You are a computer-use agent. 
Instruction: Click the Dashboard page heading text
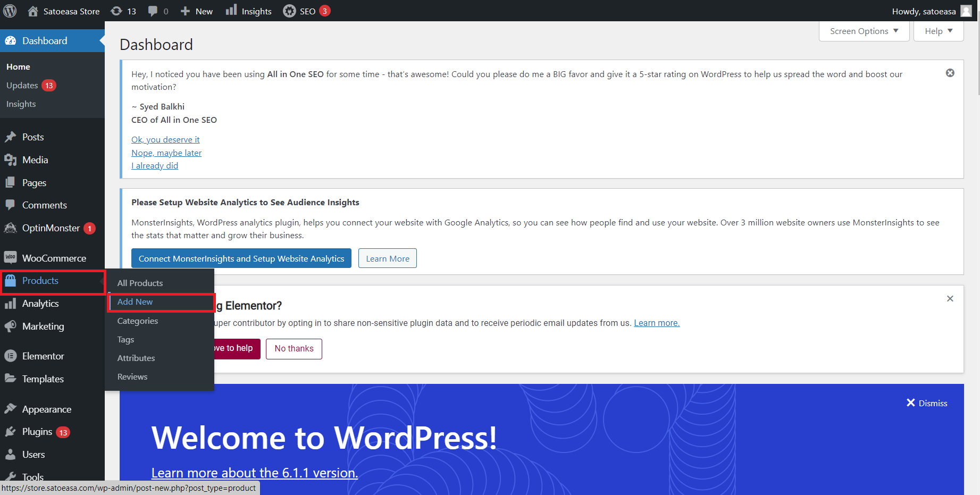156,45
